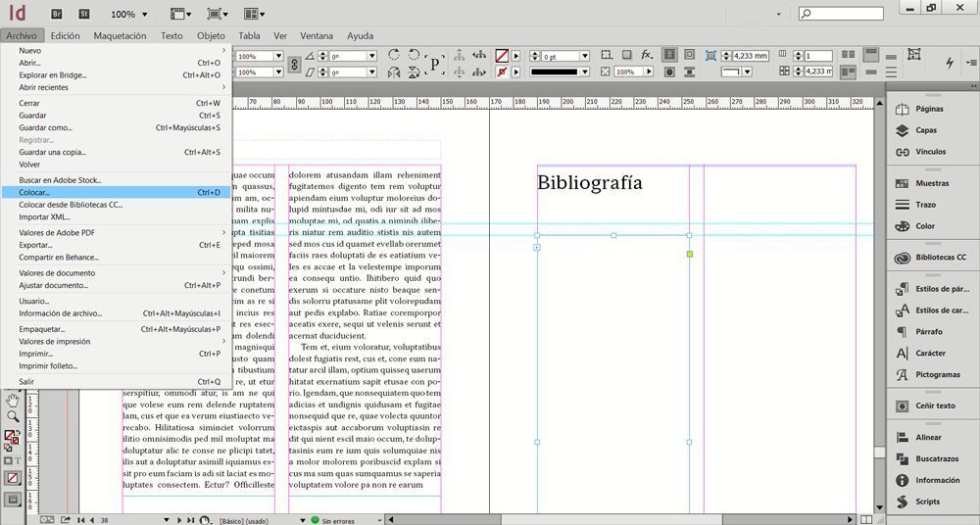This screenshot has width=980, height=525.
Task: Choose Exportar... from Archivo menu
Action: (117, 245)
